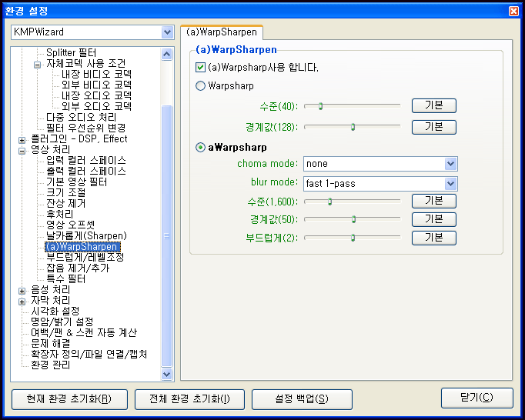Select the aWarpsharp radio button
Viewport: 525px width, 420px height.
tap(201, 147)
